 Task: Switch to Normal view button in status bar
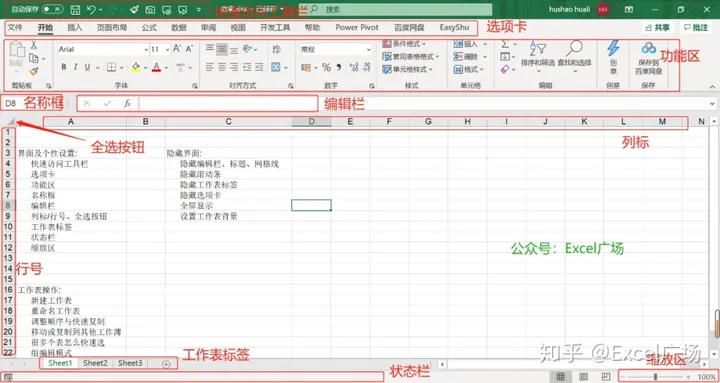click(x=561, y=377)
